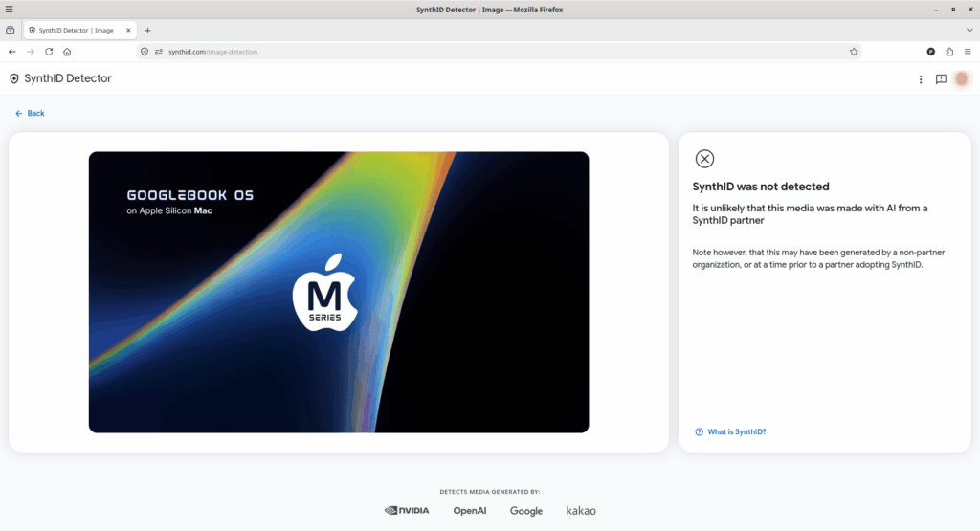Click 'Detects media generated by:' text
The image size is (980, 531).
pyautogui.click(x=490, y=492)
